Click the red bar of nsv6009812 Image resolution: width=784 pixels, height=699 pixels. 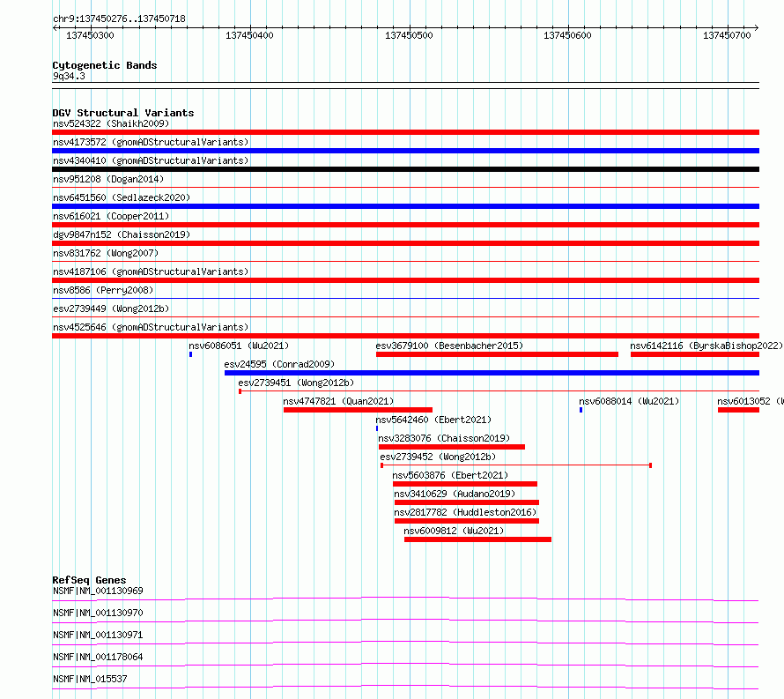pyautogui.click(x=478, y=539)
